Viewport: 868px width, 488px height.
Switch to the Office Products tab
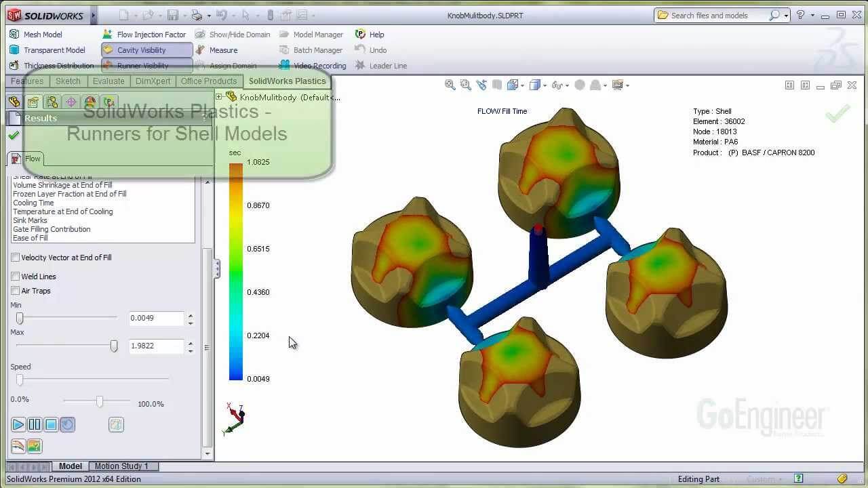[209, 81]
